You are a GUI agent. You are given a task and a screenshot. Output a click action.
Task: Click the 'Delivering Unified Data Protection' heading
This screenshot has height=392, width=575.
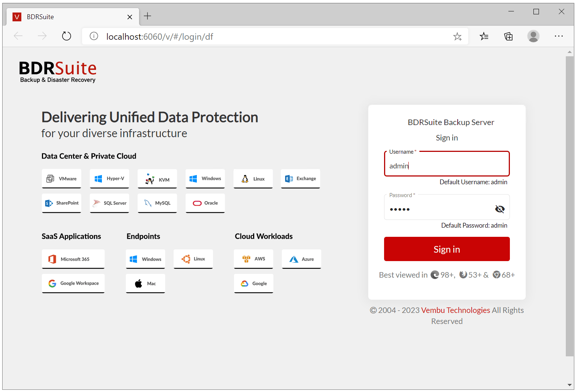coord(150,117)
